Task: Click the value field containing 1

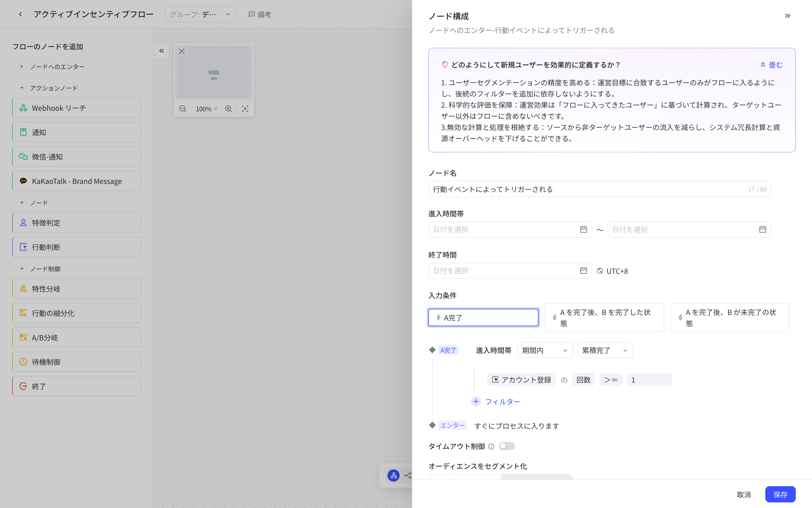Action: click(x=649, y=380)
